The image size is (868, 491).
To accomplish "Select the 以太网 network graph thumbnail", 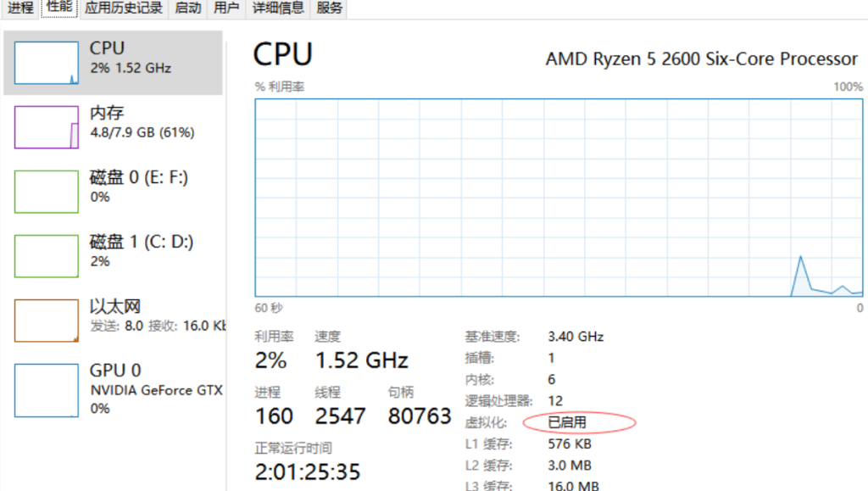I will click(47, 321).
